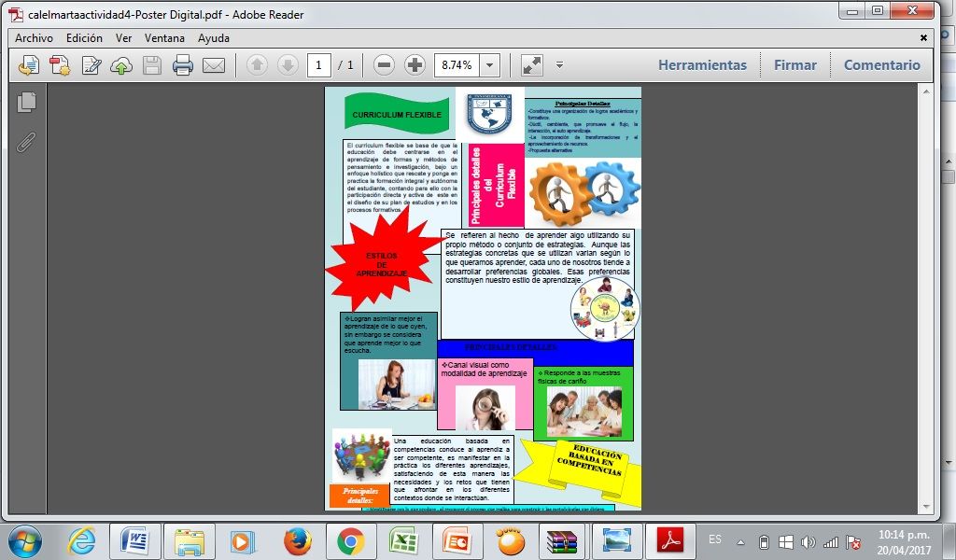Click the page number input field
This screenshot has height=560, width=956.
[319, 64]
